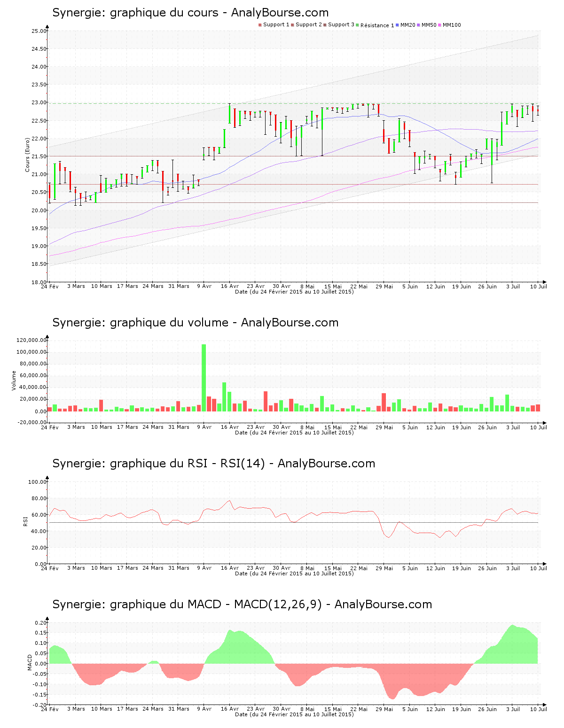
Task: Select the 'Support 3' legend label
Action: [341, 25]
